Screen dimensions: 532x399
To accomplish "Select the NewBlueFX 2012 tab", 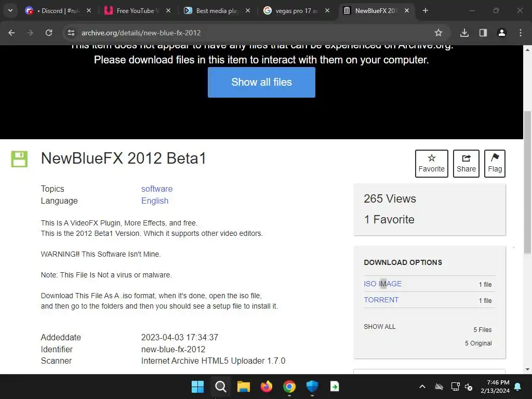I will click(376, 11).
